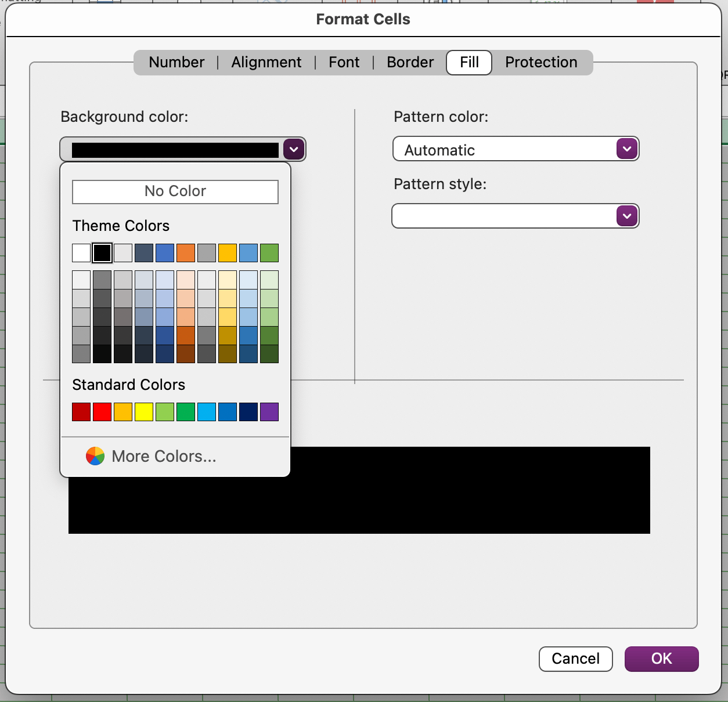728x702 pixels.
Task: Pick the light green standard color
Action: coord(165,412)
